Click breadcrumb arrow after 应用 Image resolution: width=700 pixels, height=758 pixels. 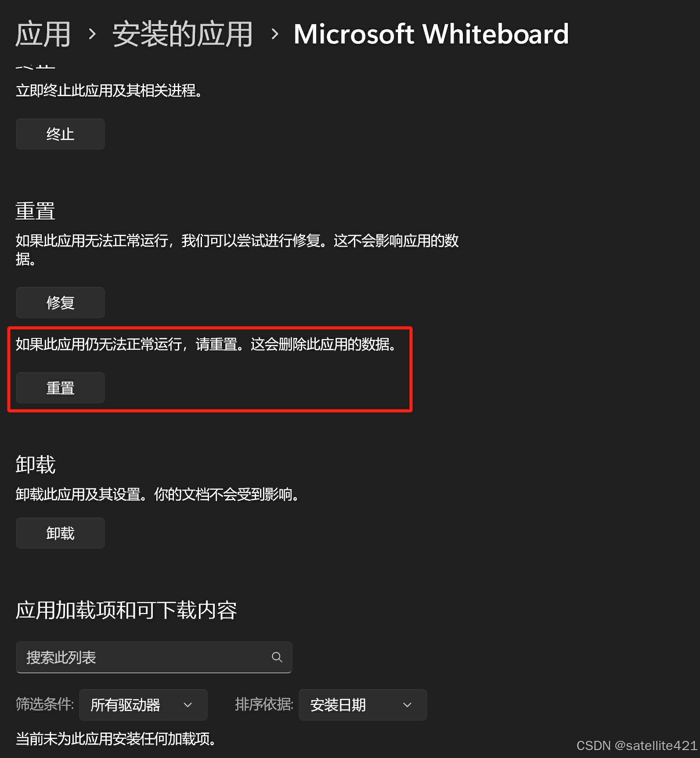[x=92, y=34]
